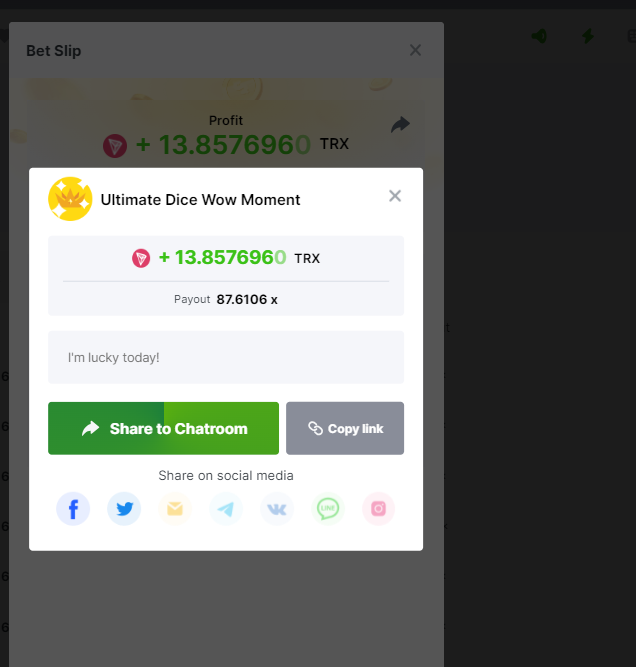636x667 pixels.
Task: Focus the "I'm lucky today!" message field
Action: click(226, 357)
